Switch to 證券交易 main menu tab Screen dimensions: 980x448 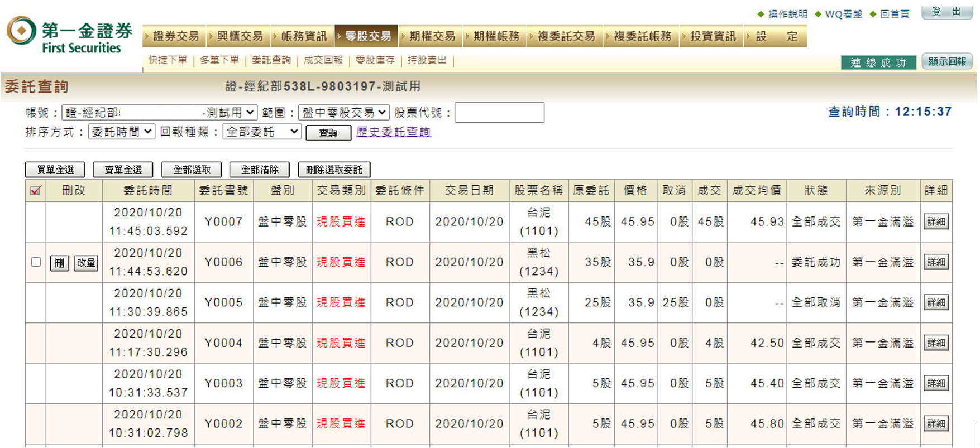click(175, 36)
